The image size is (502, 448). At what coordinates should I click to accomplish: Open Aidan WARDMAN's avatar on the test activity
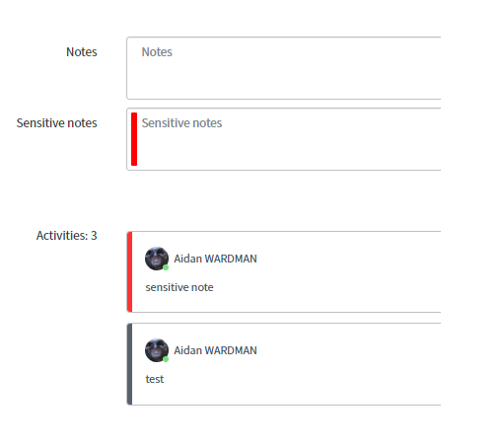157,350
